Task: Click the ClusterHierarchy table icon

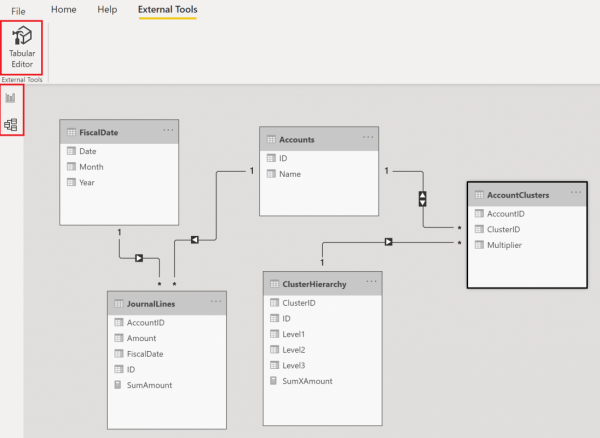Action: pos(274,284)
